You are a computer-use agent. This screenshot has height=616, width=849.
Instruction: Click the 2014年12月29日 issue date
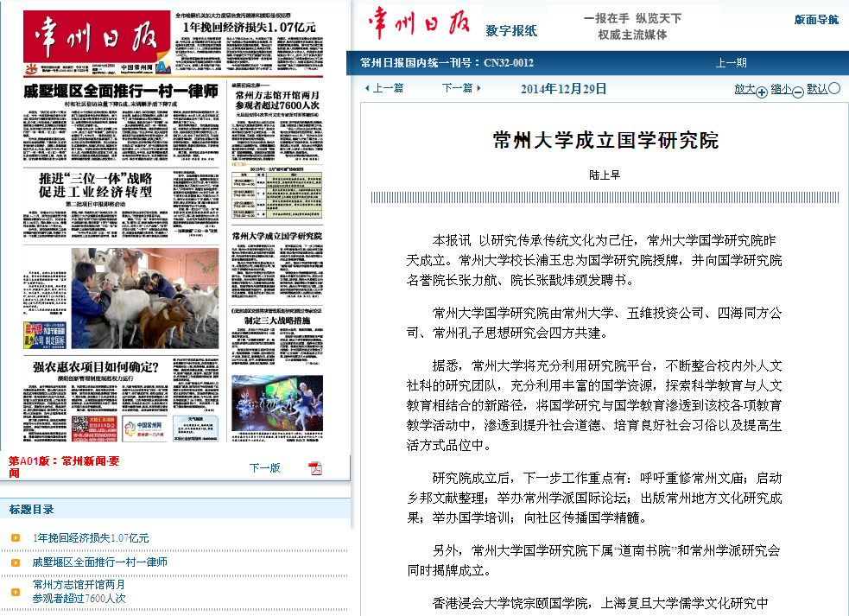[x=564, y=88]
